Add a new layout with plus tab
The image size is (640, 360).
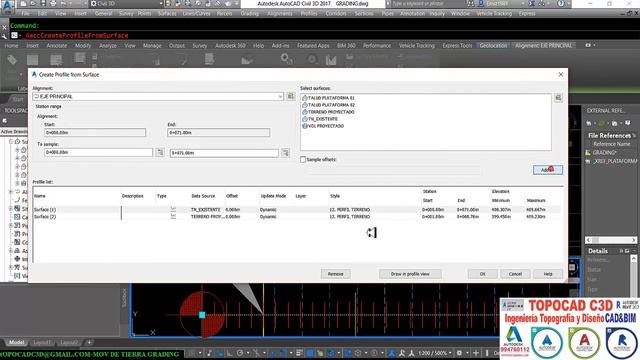89,342
